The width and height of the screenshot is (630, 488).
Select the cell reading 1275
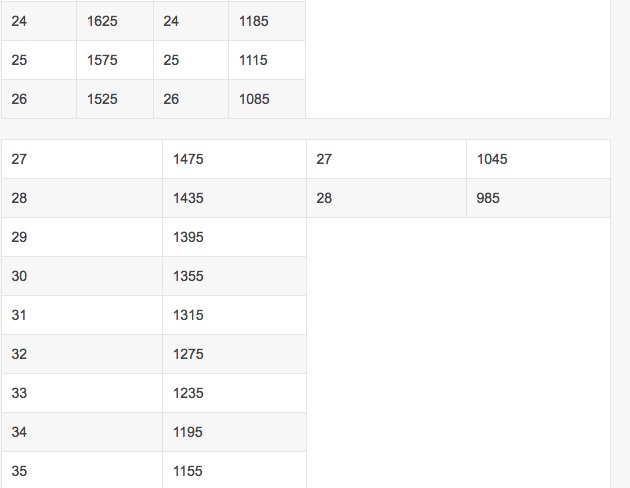tap(233, 354)
